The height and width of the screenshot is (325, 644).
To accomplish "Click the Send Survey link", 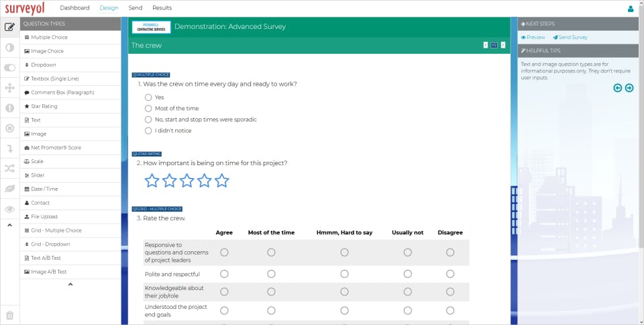I will point(570,38).
